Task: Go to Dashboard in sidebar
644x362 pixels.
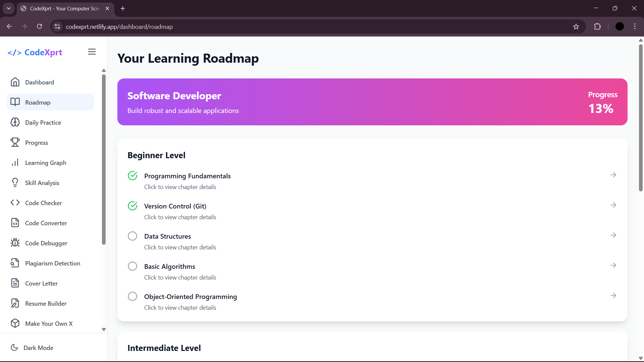Action: [x=40, y=82]
